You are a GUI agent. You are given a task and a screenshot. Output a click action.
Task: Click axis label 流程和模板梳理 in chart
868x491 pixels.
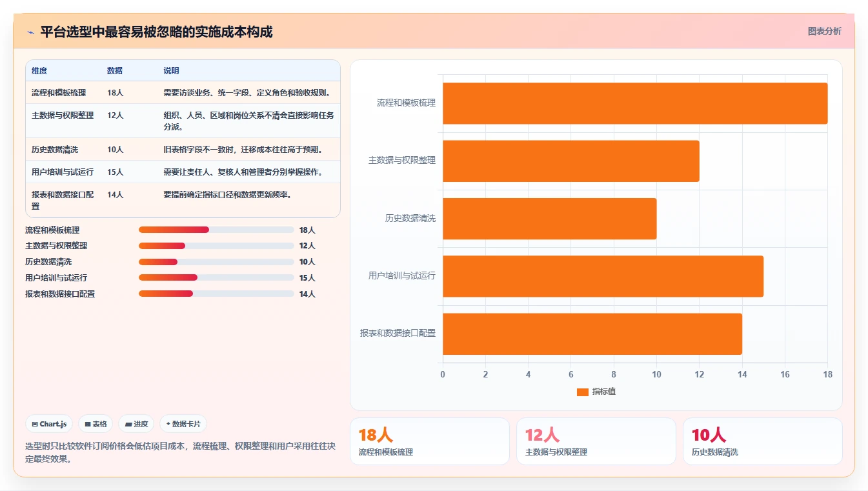tap(406, 103)
